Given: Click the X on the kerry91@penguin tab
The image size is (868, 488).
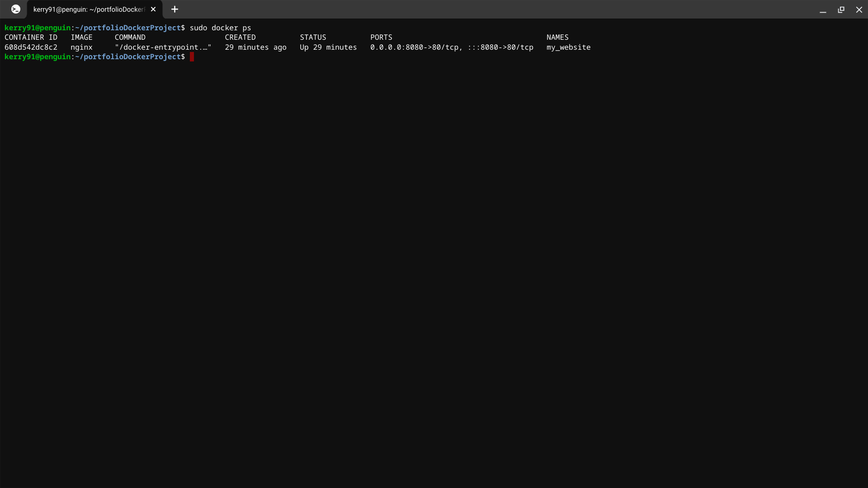Looking at the screenshot, I should pos(153,9).
